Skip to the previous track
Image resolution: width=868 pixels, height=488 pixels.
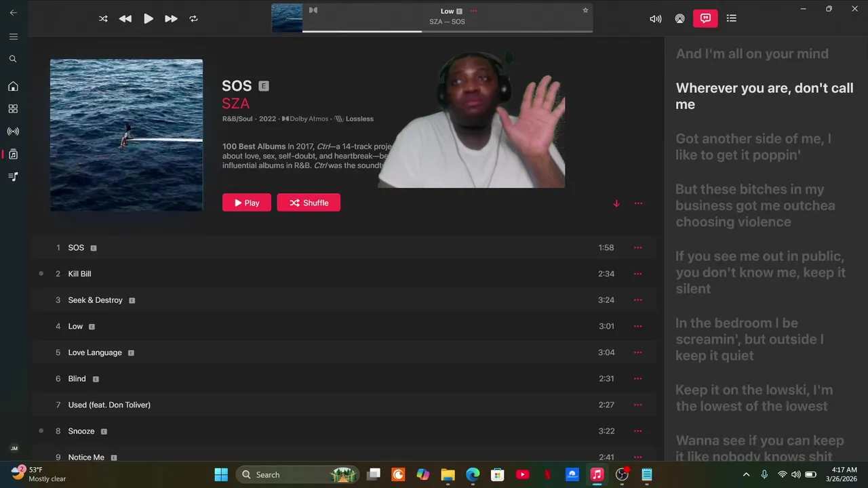125,19
